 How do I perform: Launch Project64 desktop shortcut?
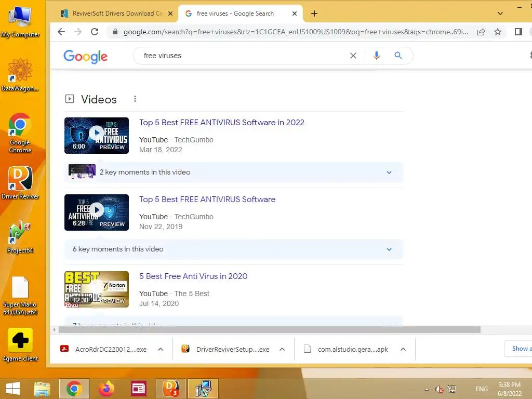coord(20,237)
